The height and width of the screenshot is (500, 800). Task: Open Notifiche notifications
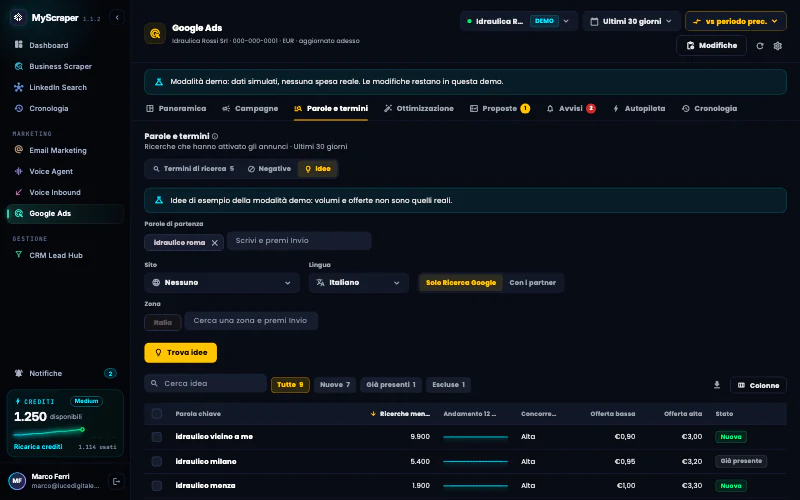(x=65, y=373)
